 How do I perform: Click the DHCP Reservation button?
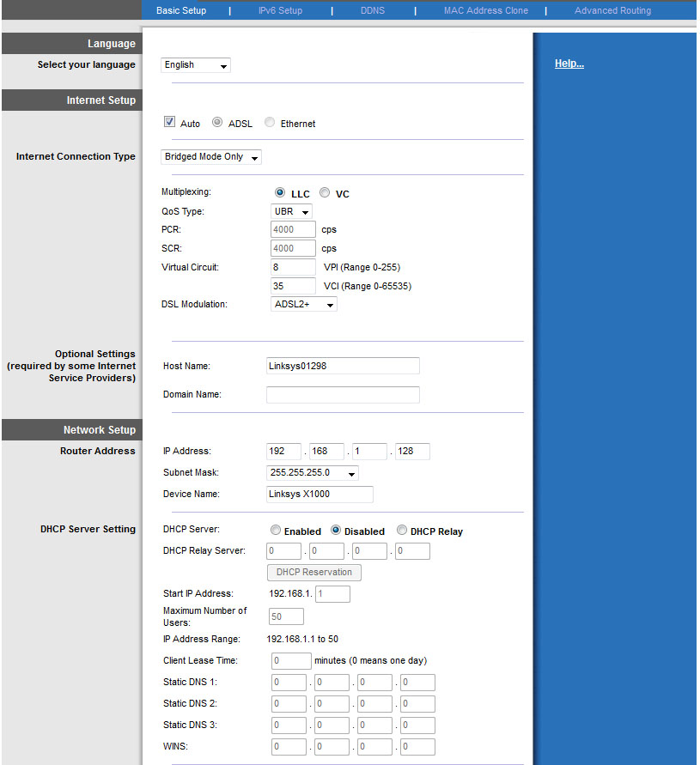(x=314, y=573)
